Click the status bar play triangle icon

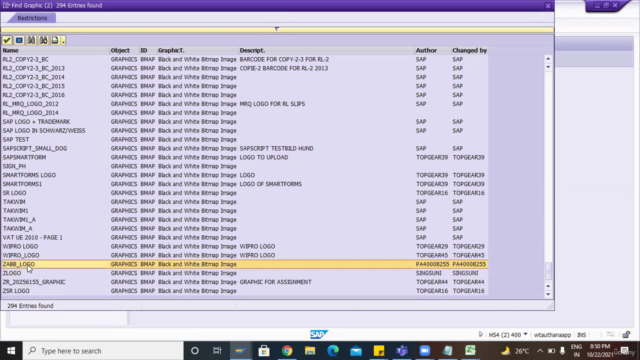480,334
